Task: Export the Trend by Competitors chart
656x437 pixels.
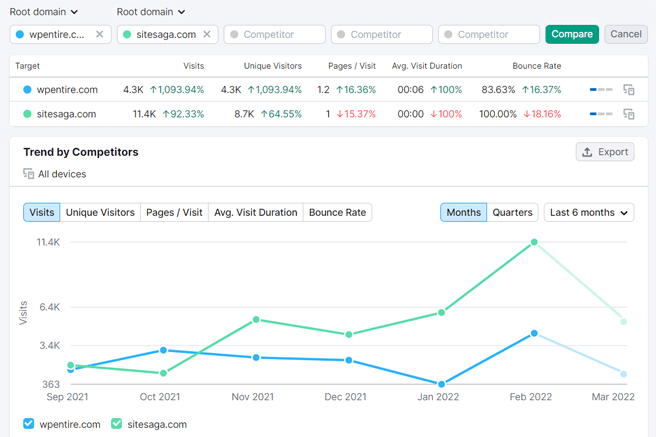Action: coord(605,152)
